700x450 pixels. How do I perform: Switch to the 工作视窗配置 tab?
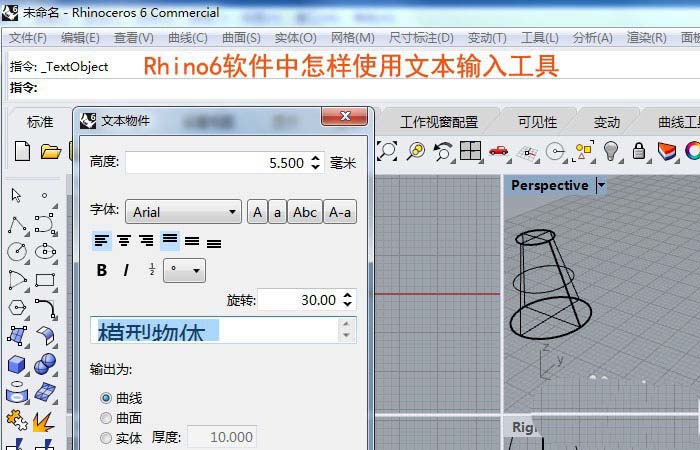(439, 121)
